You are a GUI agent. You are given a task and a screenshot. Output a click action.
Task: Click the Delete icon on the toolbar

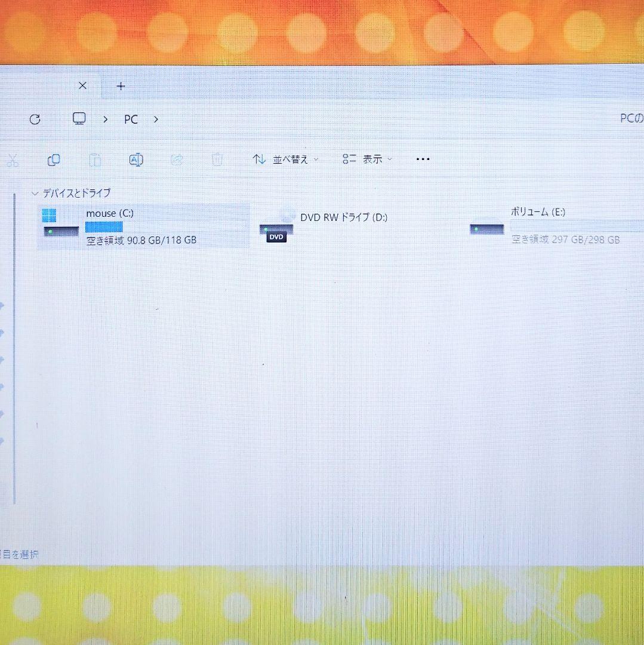217,159
